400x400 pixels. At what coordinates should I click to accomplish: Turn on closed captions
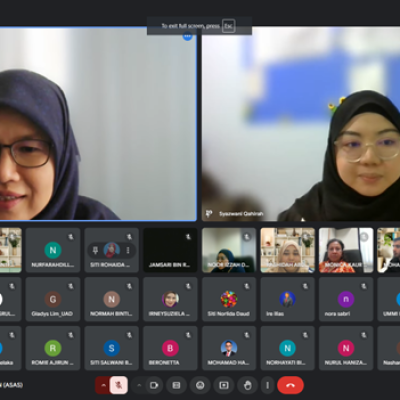[176, 385]
